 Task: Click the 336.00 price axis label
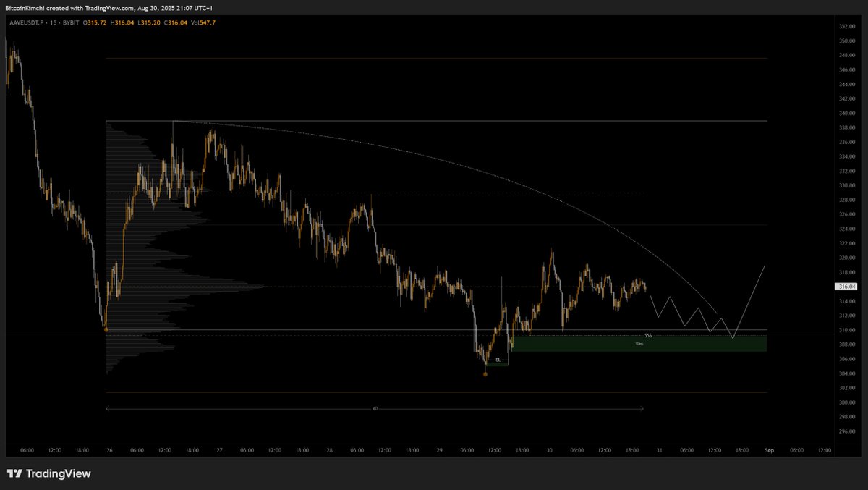(x=847, y=142)
